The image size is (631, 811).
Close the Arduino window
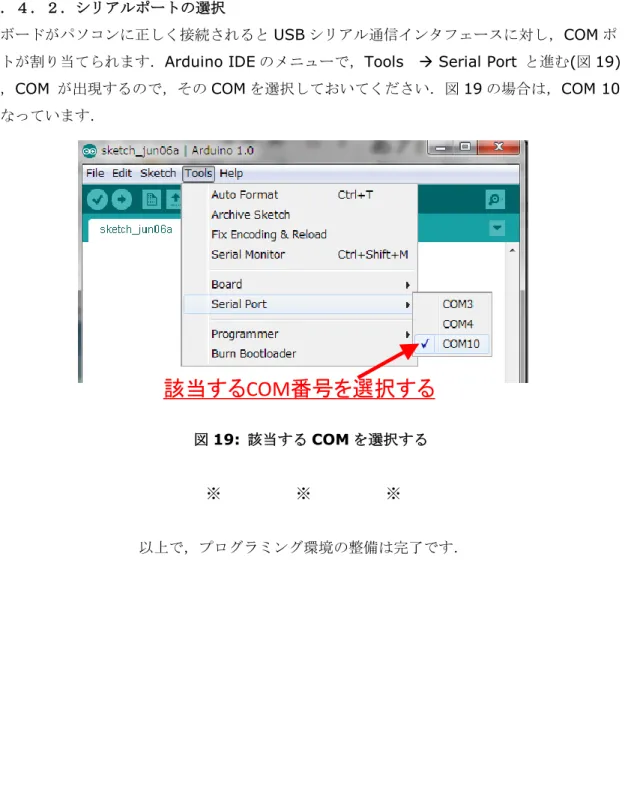pyautogui.click(x=499, y=147)
